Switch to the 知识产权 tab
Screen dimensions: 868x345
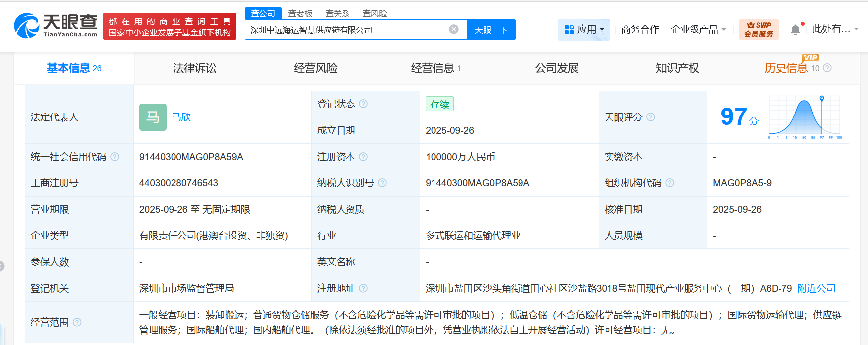coord(677,68)
